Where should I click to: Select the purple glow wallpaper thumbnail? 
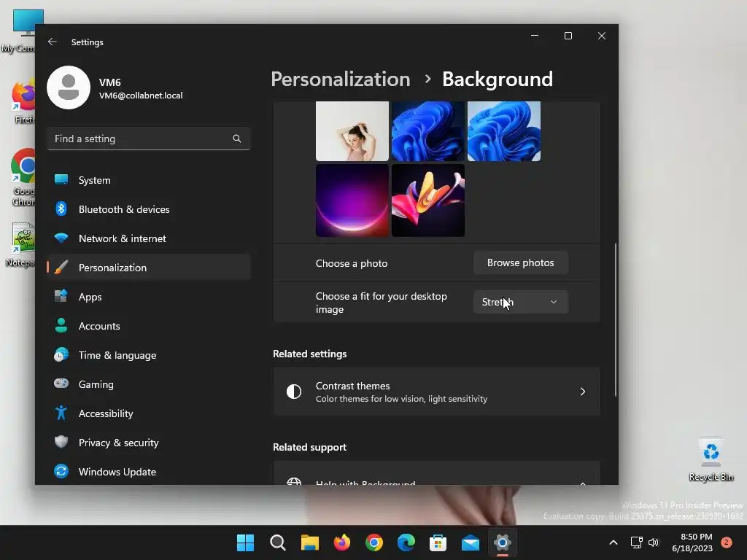pos(352,201)
